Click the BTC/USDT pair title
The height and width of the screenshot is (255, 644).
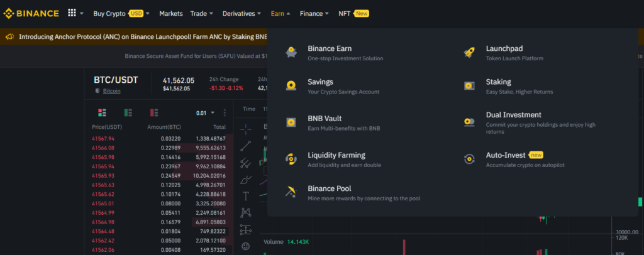click(116, 80)
